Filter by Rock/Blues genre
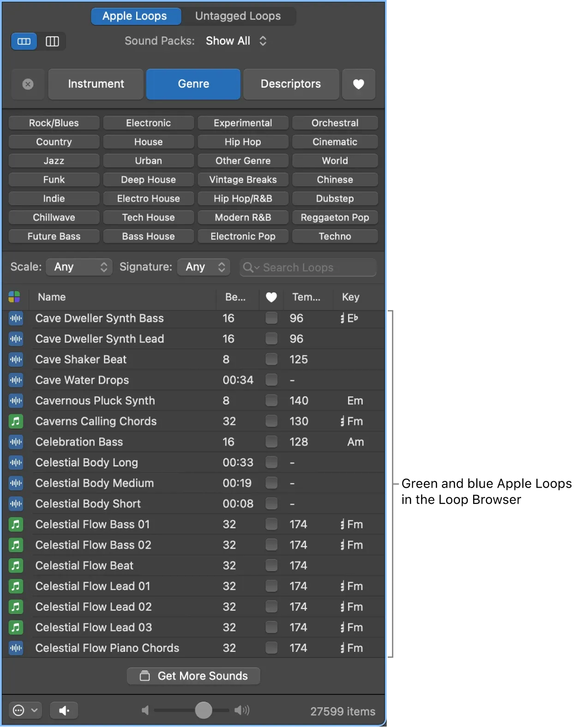This screenshot has width=577, height=728. [54, 123]
